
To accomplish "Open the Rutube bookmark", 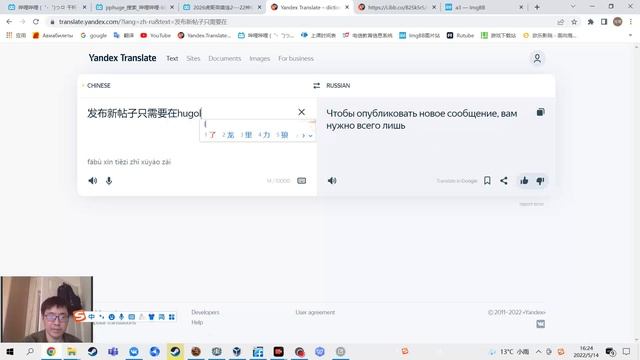I will 460,36.
